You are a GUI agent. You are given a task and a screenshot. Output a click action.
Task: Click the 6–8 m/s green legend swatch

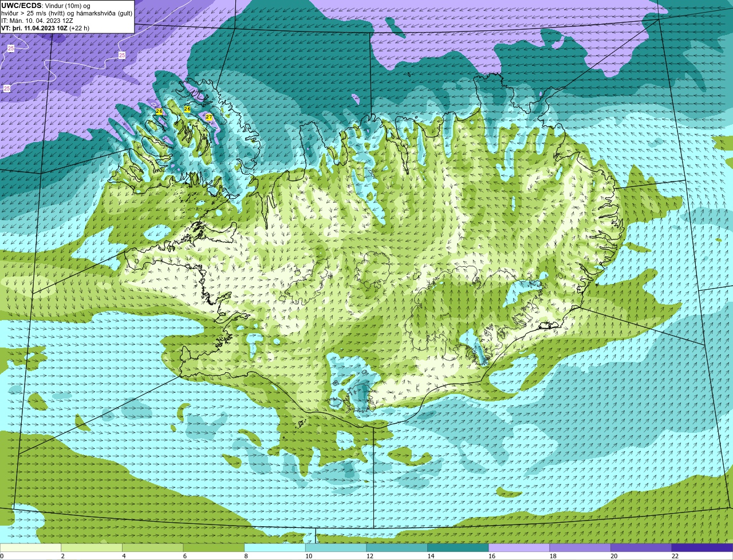pos(214,547)
